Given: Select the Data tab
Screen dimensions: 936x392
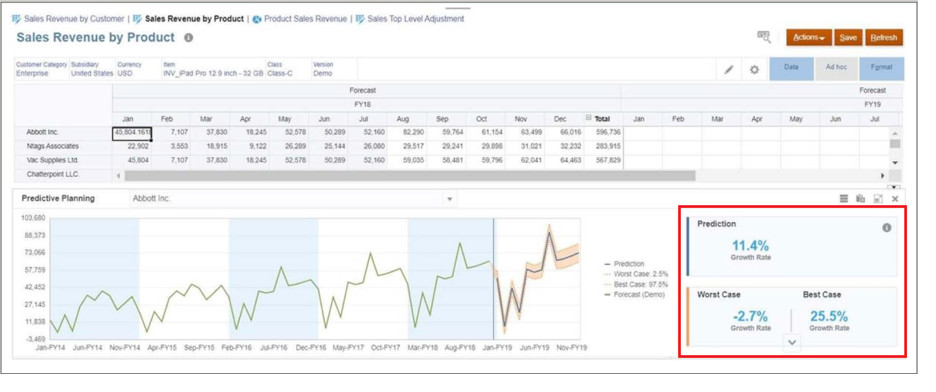Looking at the screenshot, I should click(791, 69).
